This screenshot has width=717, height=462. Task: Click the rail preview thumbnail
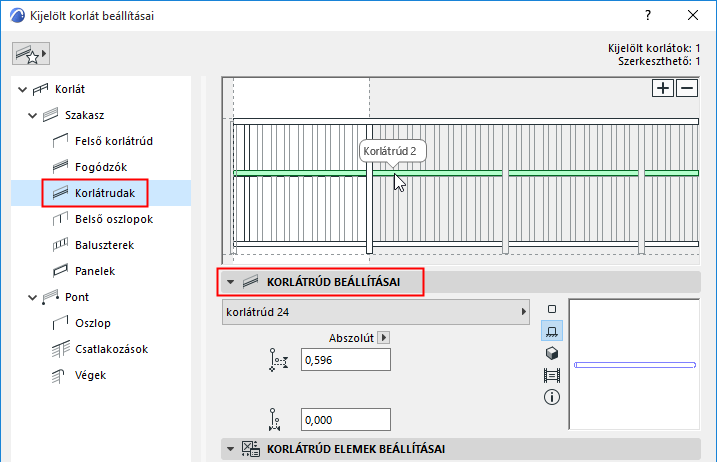tap(634, 365)
